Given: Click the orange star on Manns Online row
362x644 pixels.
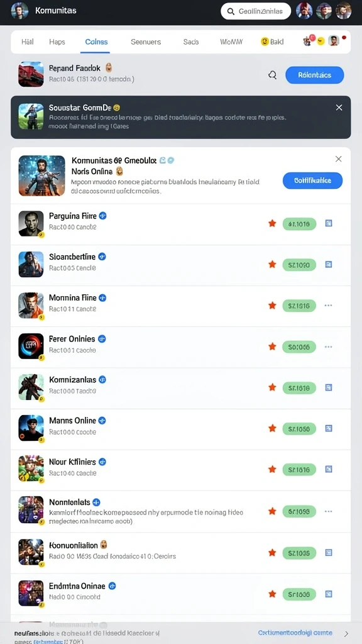Looking at the screenshot, I should click(x=271, y=428).
